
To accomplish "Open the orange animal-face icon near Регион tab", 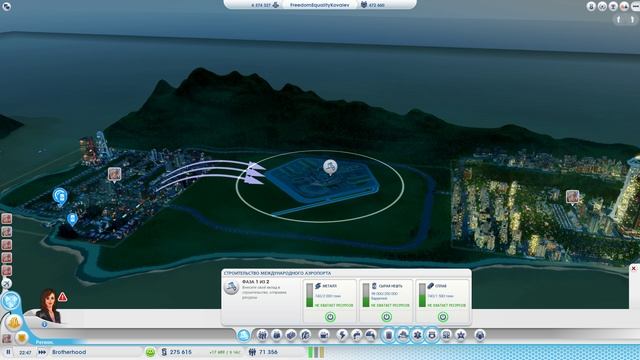I will [x=22, y=338].
